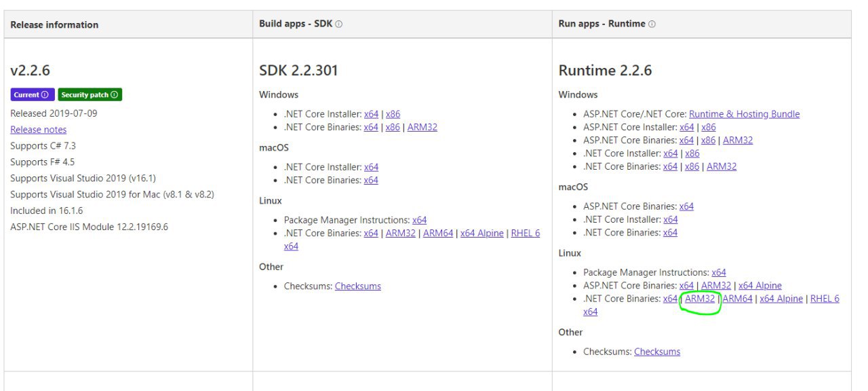This screenshot has height=391, width=868.
Task: Click the Current badge
Action: coord(32,95)
